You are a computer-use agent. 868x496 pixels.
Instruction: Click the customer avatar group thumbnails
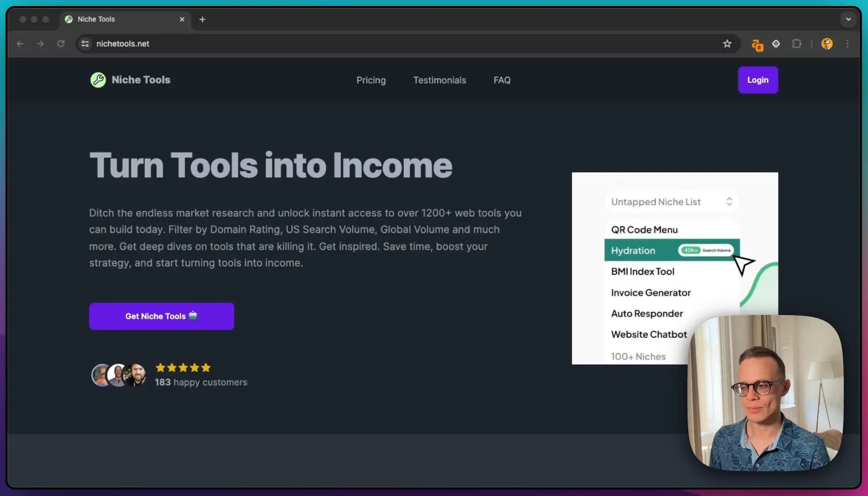[x=119, y=375]
